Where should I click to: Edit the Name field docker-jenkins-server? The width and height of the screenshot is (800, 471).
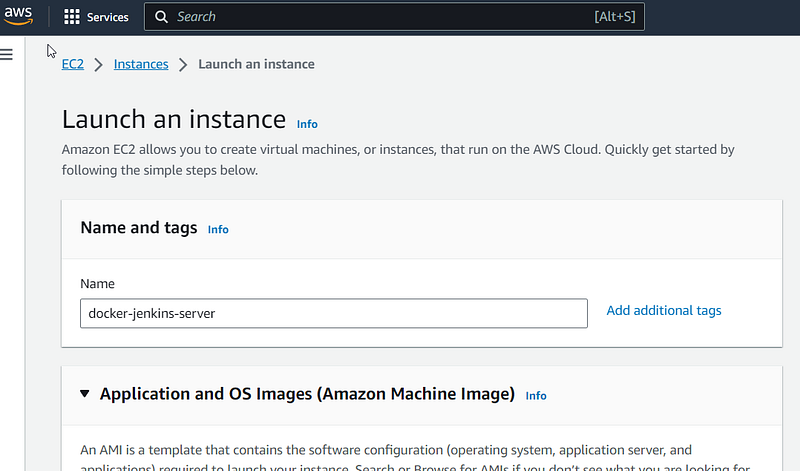pos(334,313)
